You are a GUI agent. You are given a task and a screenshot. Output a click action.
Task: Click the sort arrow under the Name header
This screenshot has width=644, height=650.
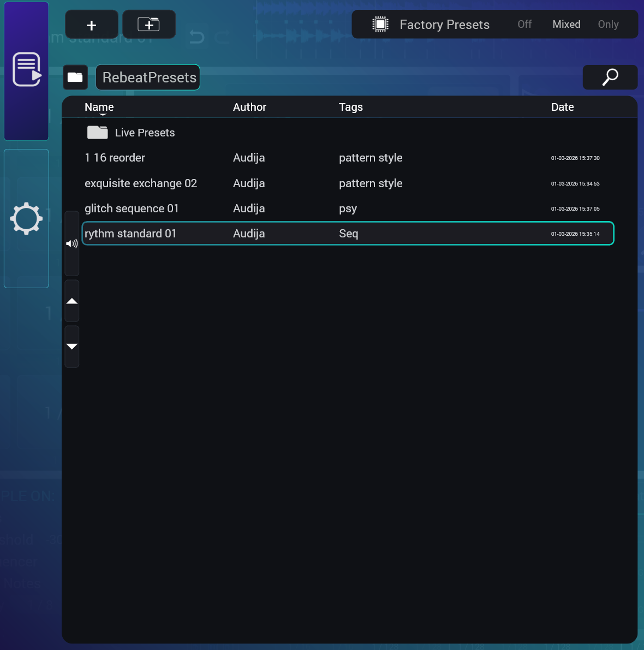click(102, 116)
